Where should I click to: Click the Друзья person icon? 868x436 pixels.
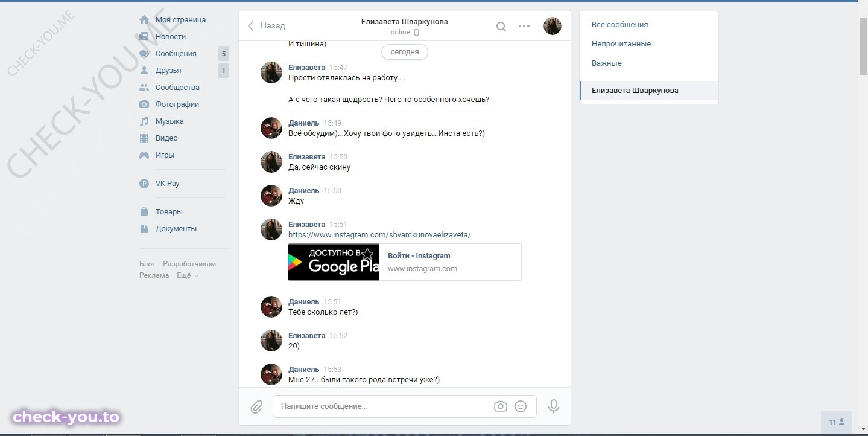[144, 71]
